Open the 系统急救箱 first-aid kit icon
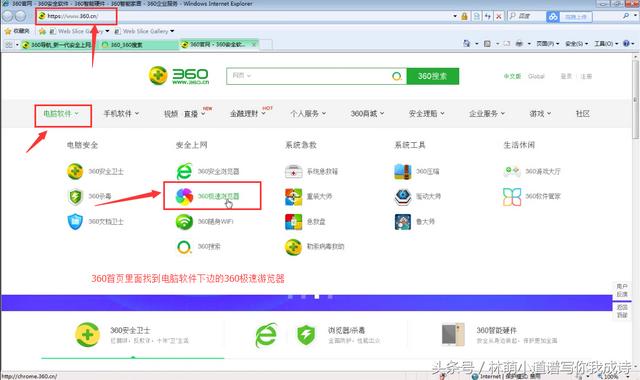Image resolution: width=640 pixels, height=380 pixels. (x=293, y=171)
